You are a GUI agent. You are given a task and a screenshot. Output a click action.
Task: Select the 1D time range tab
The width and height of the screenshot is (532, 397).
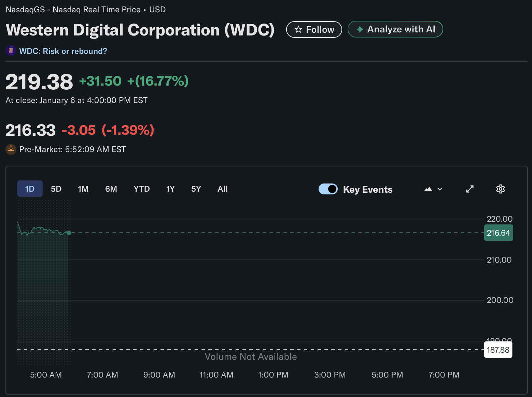point(30,189)
